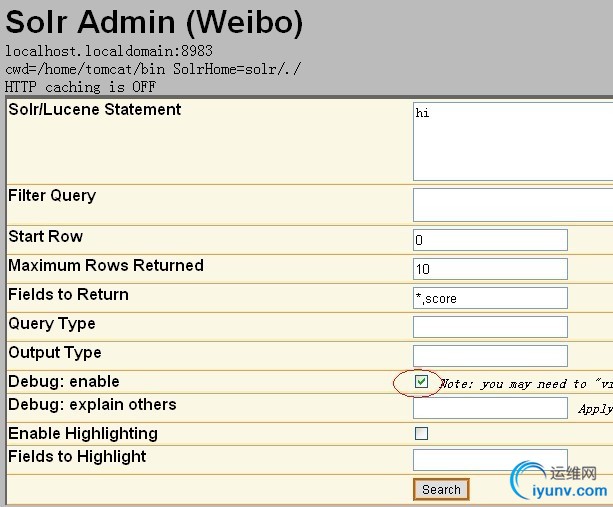Click the Solr Admin (Weibo) heading
This screenshot has height=507, width=613.
click(154, 23)
